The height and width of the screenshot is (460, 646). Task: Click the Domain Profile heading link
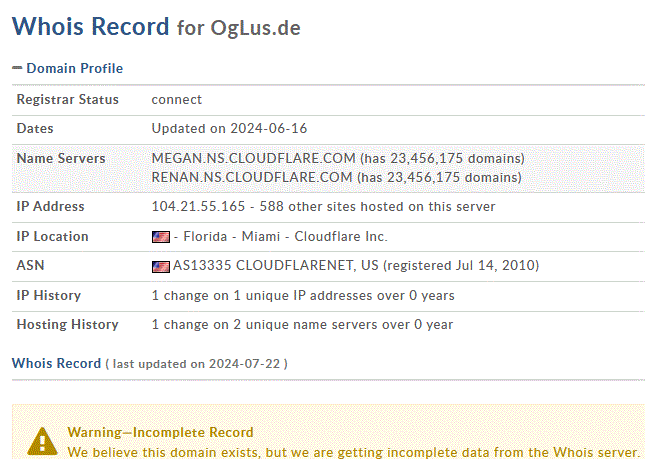pyautogui.click(x=75, y=68)
